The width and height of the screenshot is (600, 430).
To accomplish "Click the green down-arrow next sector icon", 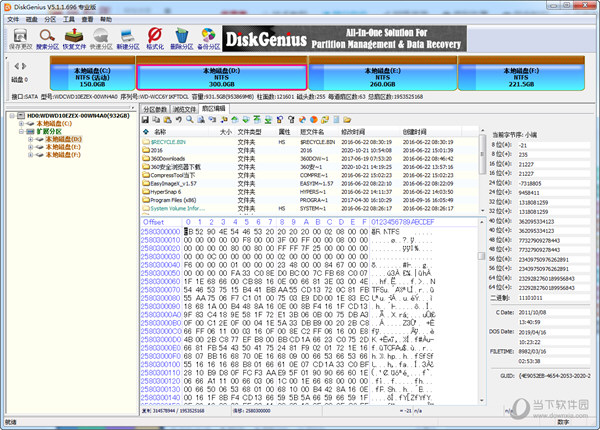I will pyautogui.click(x=246, y=120).
